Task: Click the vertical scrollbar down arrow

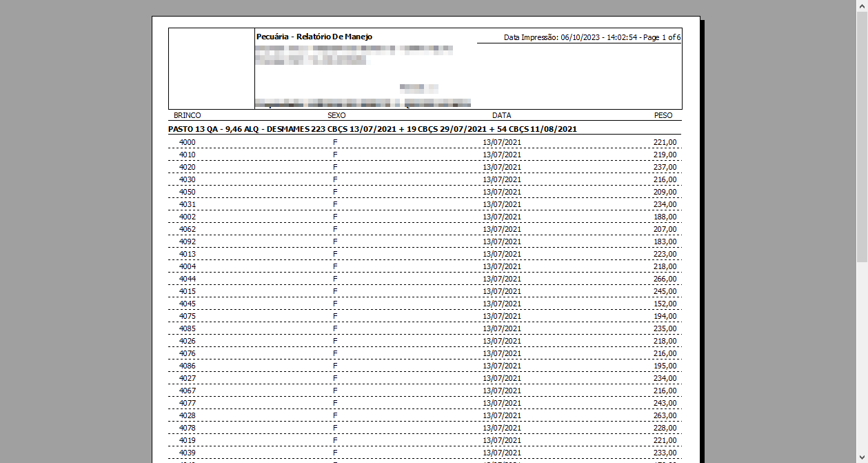Action: (x=862, y=457)
